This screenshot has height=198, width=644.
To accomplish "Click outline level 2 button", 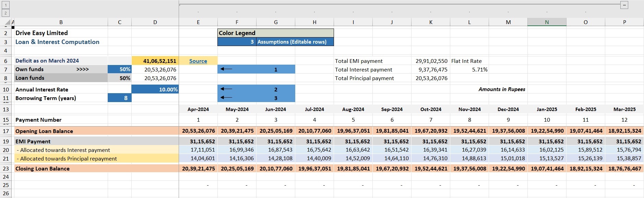I will pyautogui.click(x=5, y=13).
